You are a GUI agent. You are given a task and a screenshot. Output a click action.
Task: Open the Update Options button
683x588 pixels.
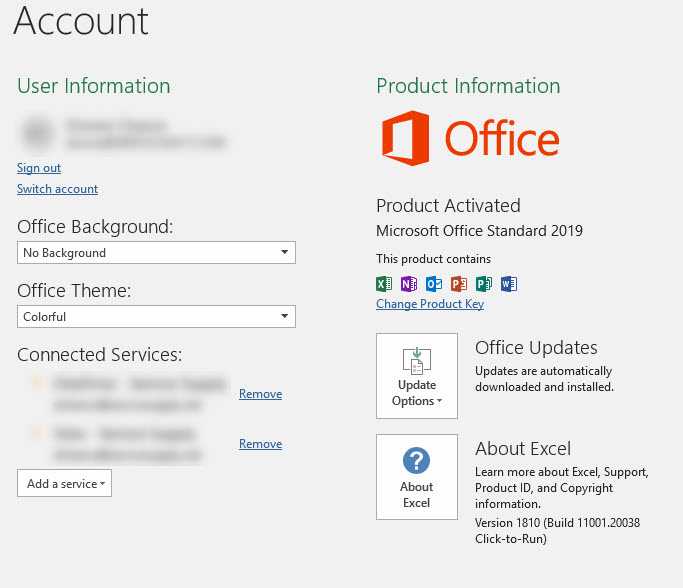pos(417,376)
